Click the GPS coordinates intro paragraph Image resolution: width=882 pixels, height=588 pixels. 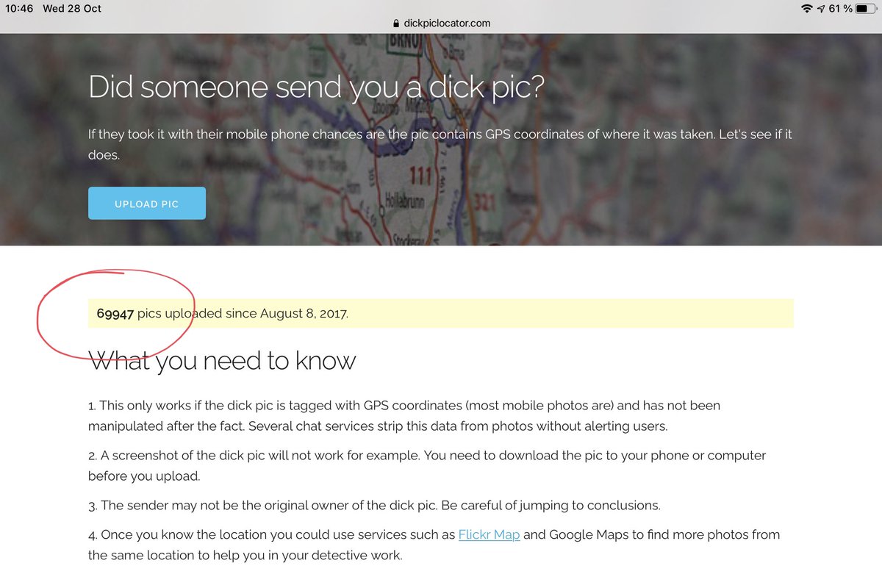pyautogui.click(x=440, y=145)
